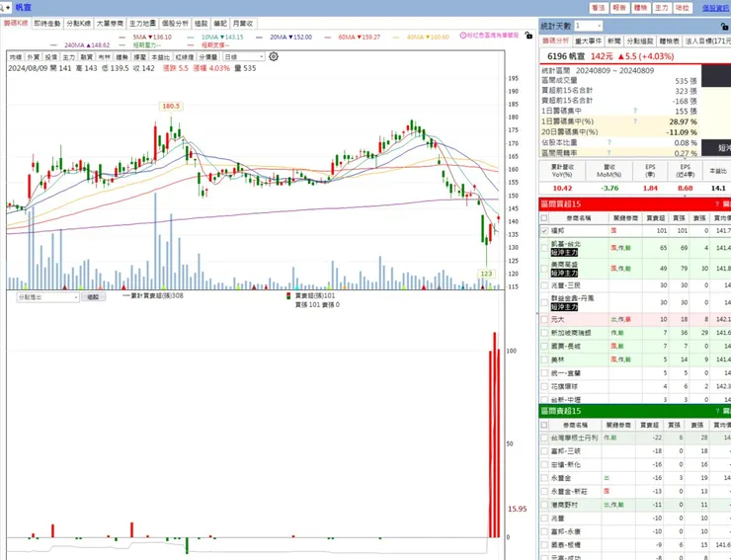
Task: Switch to the 籌碼K線 tab
Action: [x=16, y=24]
